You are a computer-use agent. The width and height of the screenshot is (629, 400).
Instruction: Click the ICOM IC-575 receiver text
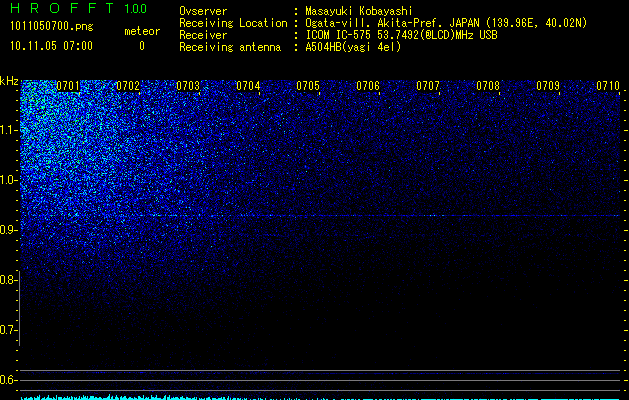tap(401, 35)
